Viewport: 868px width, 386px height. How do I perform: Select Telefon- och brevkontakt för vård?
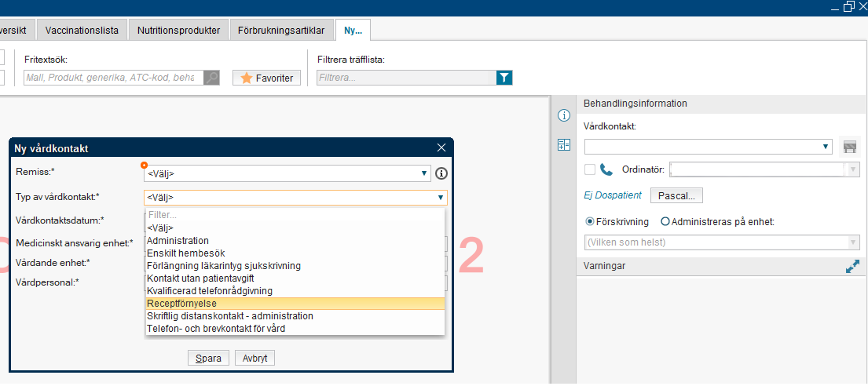coord(295,329)
